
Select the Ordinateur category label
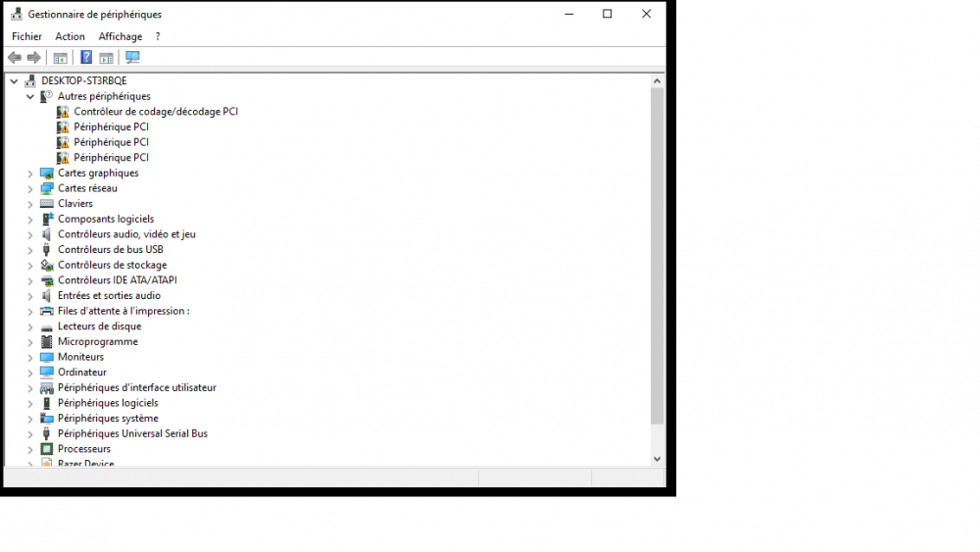82,372
